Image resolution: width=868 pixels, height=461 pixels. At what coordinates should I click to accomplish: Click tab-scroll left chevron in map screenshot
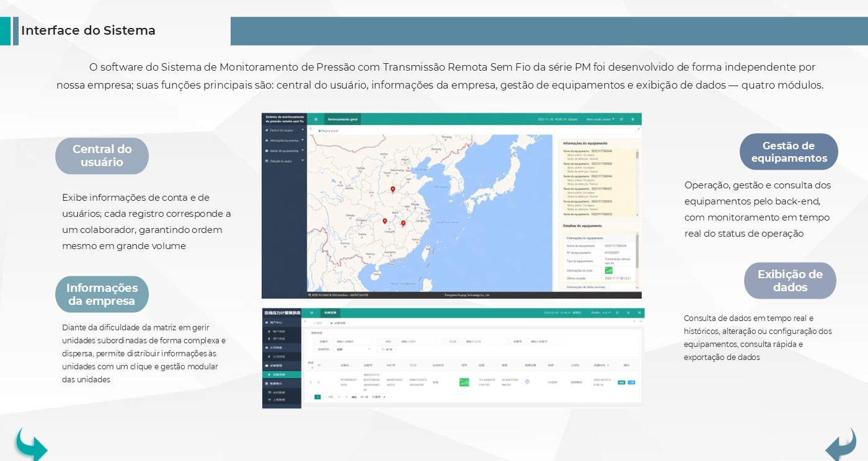point(311,128)
